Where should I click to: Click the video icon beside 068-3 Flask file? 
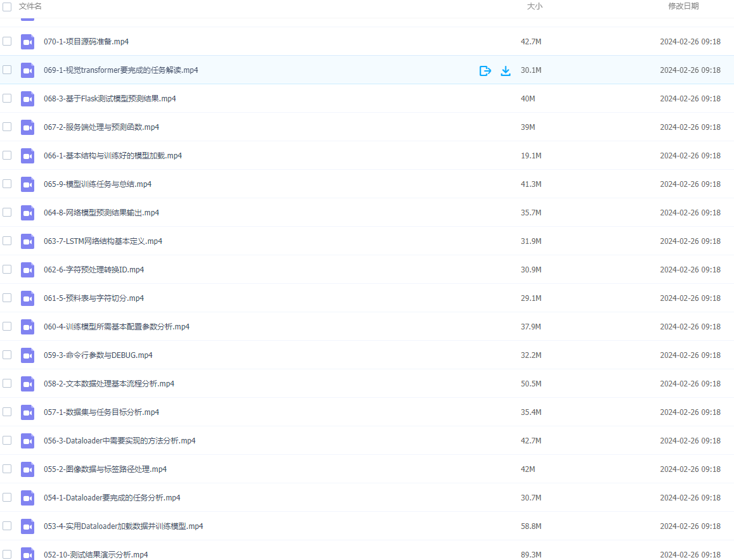point(27,99)
